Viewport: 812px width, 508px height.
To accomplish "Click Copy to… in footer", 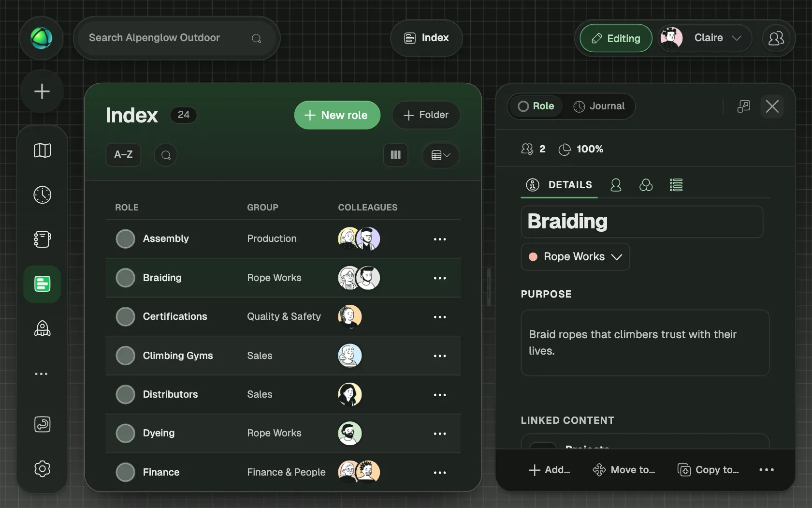I will [x=708, y=470].
